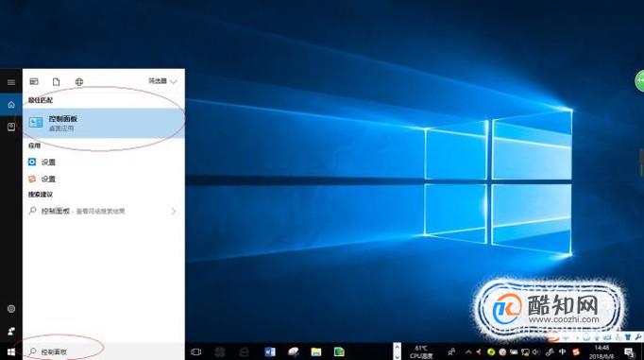Open the Windows Start button
The height and width of the screenshot is (360, 644).
(x=11, y=351)
